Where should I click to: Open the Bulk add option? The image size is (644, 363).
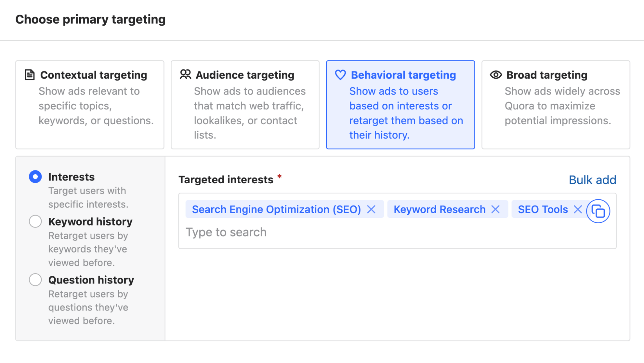click(592, 180)
